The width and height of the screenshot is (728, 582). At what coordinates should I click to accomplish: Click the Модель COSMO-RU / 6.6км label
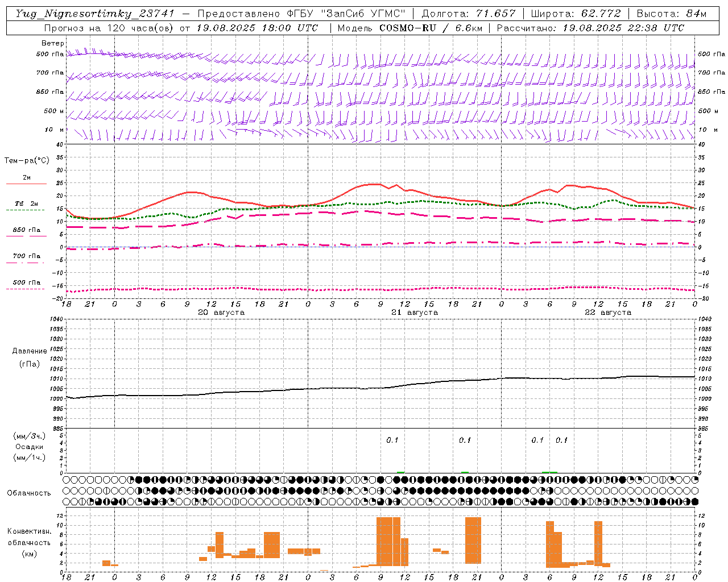click(409, 28)
